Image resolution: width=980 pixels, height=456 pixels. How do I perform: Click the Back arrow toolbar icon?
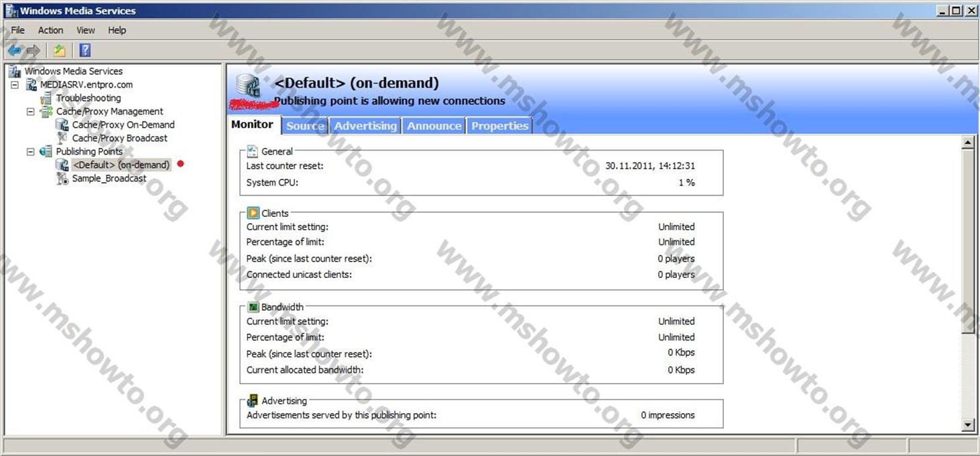coord(14,50)
